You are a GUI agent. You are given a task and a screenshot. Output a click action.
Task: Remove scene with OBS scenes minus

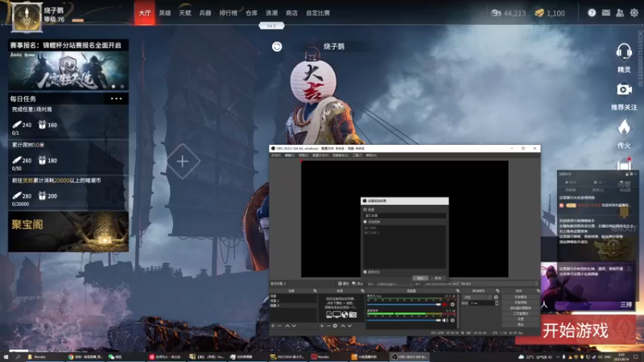(x=279, y=326)
